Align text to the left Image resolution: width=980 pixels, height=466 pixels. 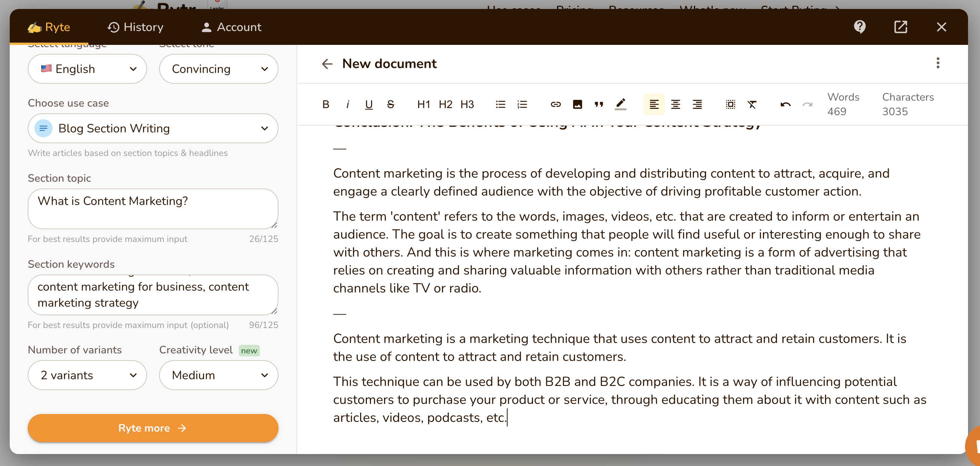point(654,104)
